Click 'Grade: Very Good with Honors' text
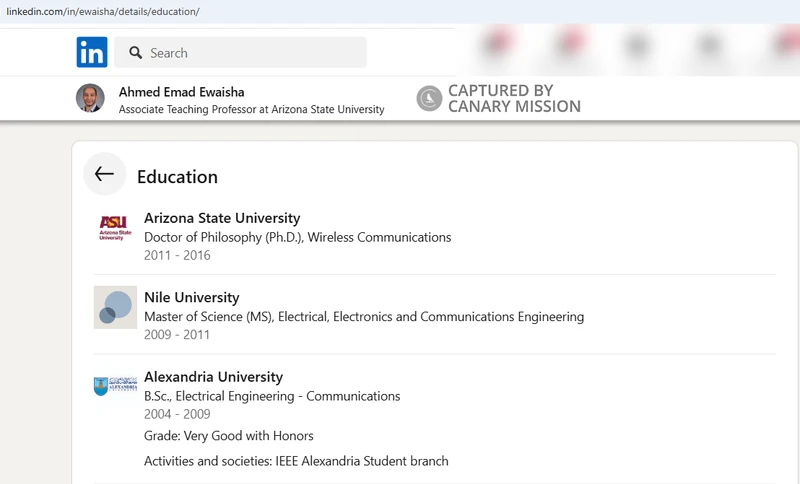 coord(229,436)
